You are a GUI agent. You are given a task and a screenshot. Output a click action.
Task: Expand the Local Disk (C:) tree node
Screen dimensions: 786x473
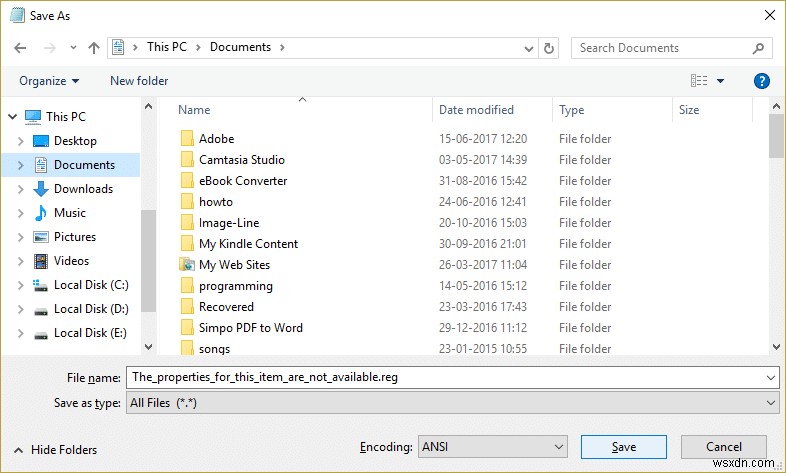(x=20, y=285)
